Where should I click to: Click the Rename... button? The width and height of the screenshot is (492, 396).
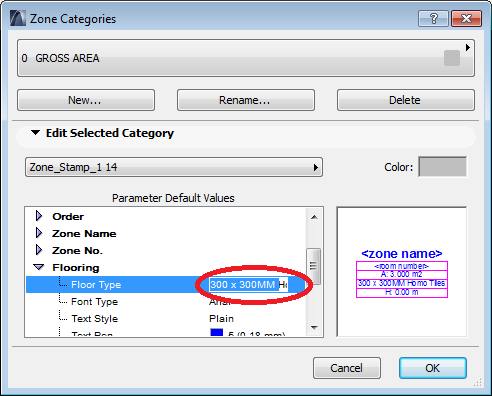[x=246, y=100]
